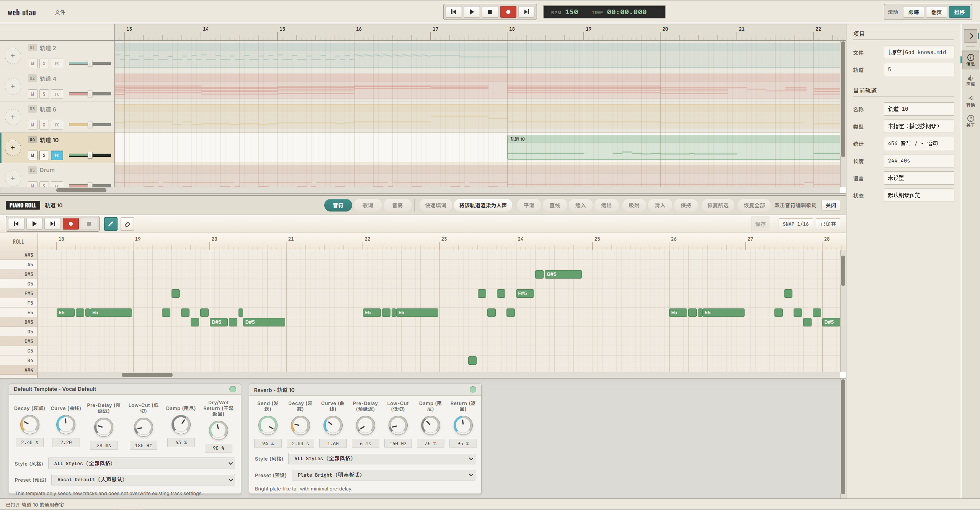Rewind to start in main transport
The height and width of the screenshot is (510, 980).
(453, 12)
